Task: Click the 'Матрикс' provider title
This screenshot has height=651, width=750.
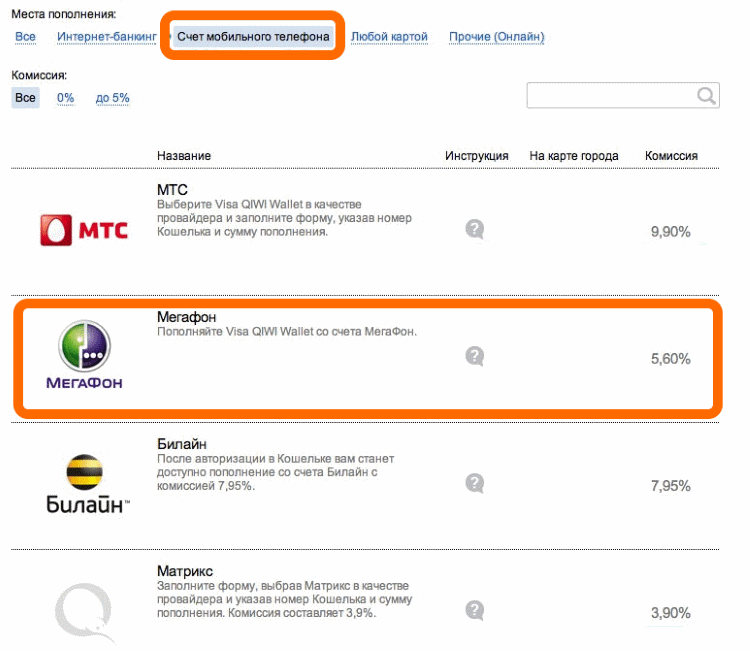Action: tap(185, 571)
